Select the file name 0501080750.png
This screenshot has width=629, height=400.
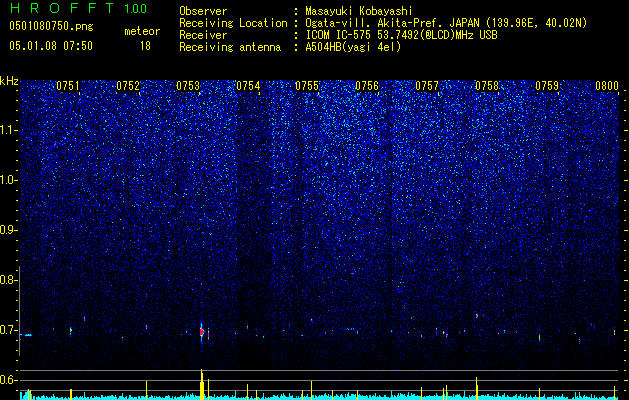[51, 27]
